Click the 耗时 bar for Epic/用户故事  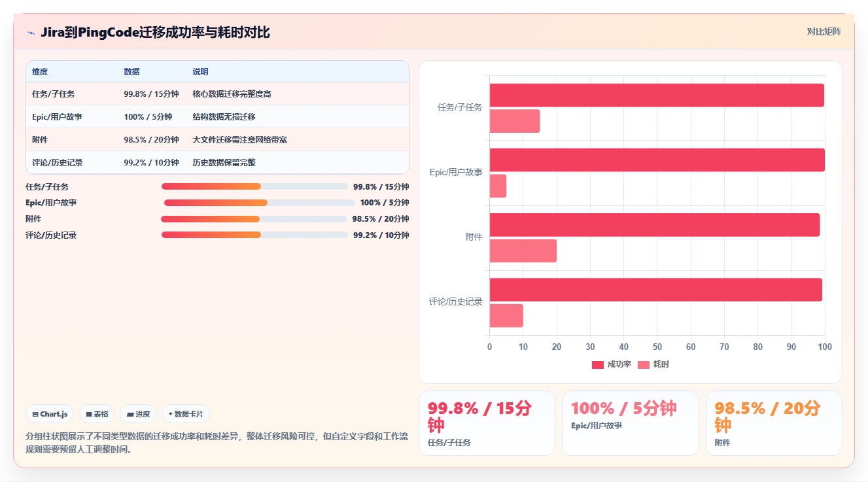pyautogui.click(x=498, y=186)
